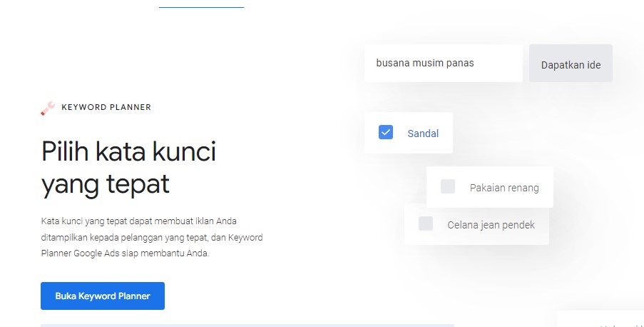
Task: Open Keyword Planner via blue Buka button
Action: (103, 296)
